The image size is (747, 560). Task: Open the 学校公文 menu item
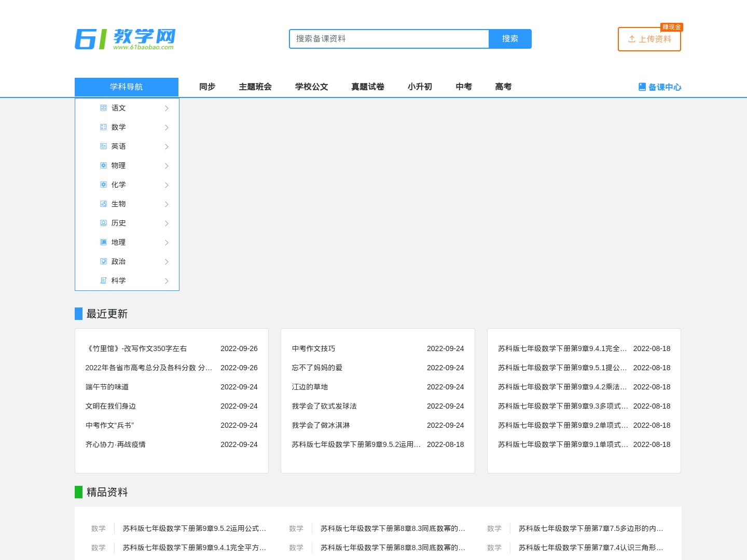click(x=311, y=87)
